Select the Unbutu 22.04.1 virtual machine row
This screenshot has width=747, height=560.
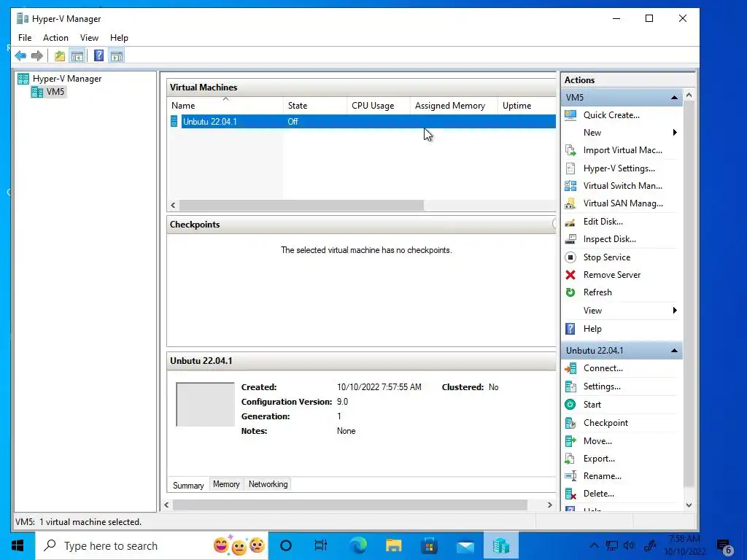[x=362, y=122]
